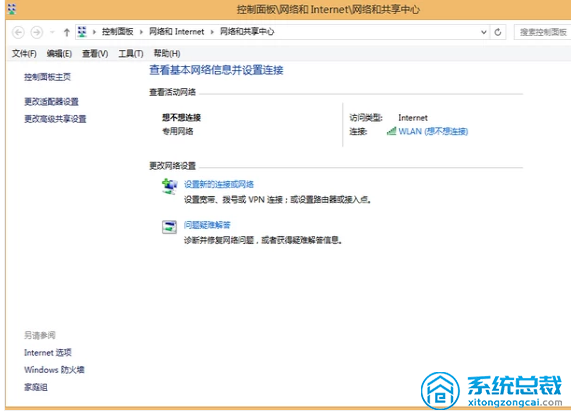Open the 工具(T) menu
This screenshot has height=411, width=571.
click(131, 54)
